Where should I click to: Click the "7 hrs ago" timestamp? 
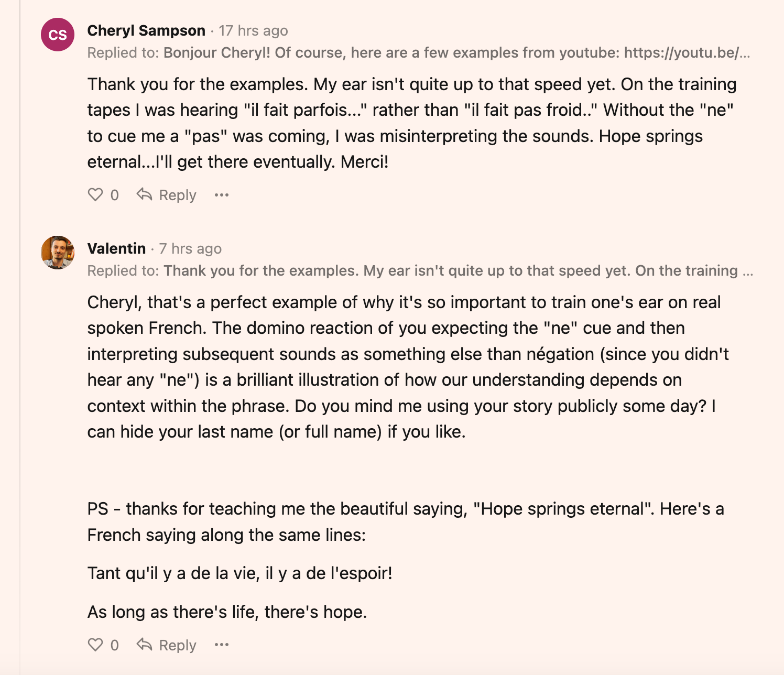click(190, 248)
